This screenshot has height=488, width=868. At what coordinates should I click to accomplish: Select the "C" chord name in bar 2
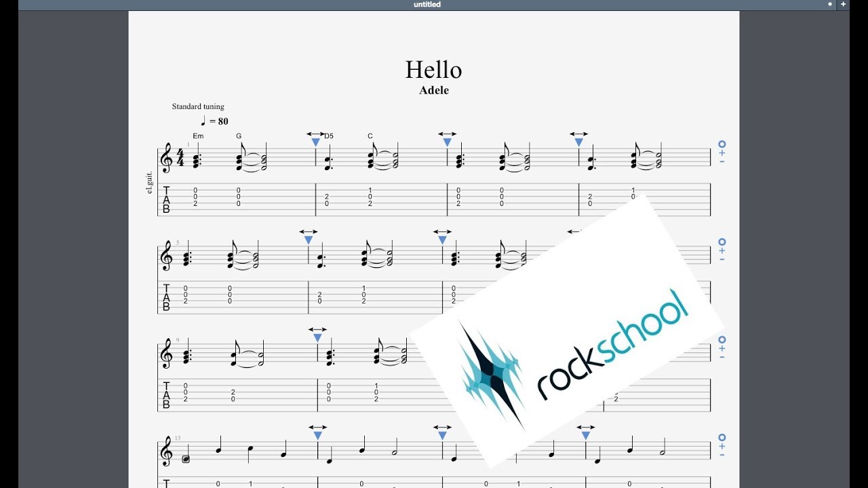tap(370, 136)
